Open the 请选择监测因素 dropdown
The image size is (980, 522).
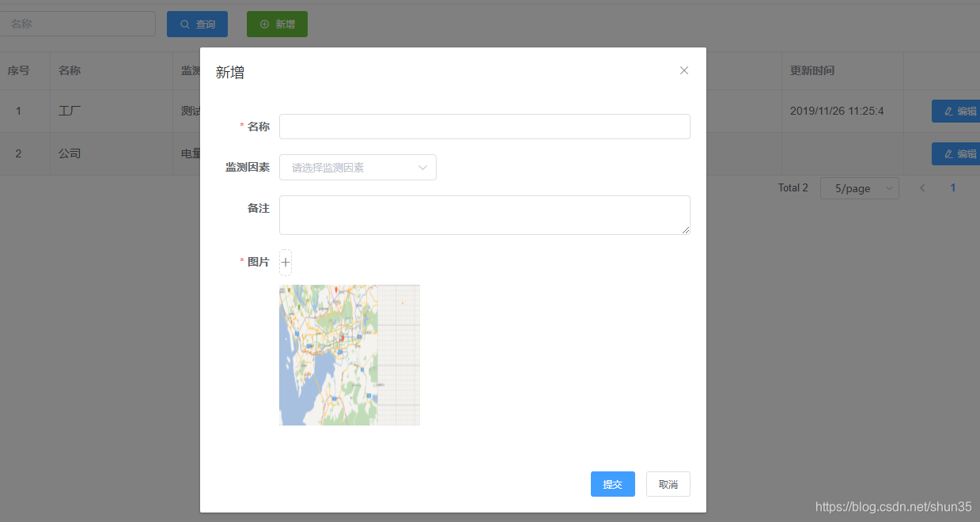[x=358, y=168]
